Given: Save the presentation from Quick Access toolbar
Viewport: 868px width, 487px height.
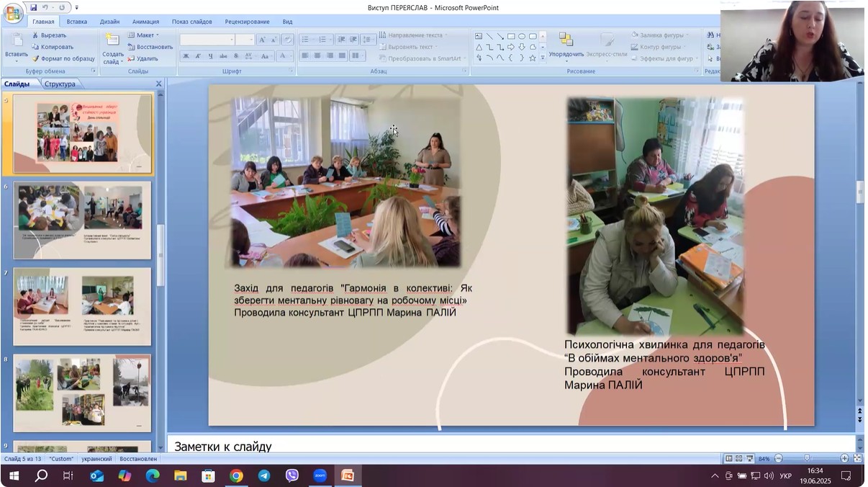Looking at the screenshot, I should pos(33,7).
